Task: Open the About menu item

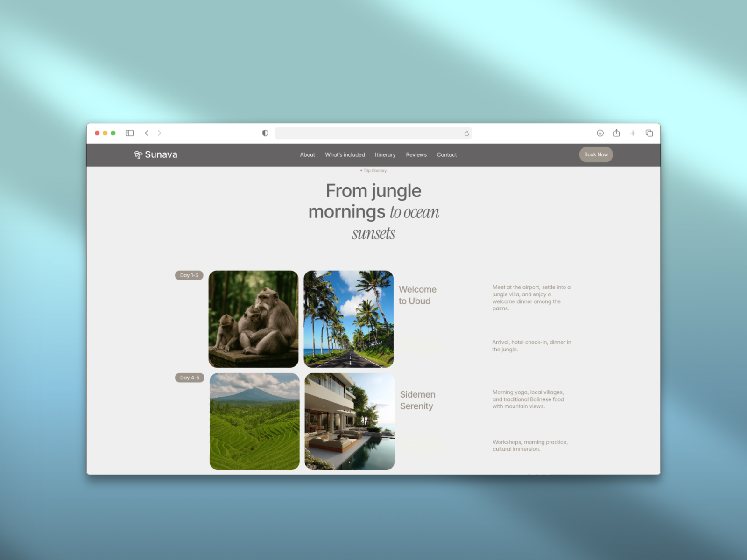Action: (x=307, y=155)
